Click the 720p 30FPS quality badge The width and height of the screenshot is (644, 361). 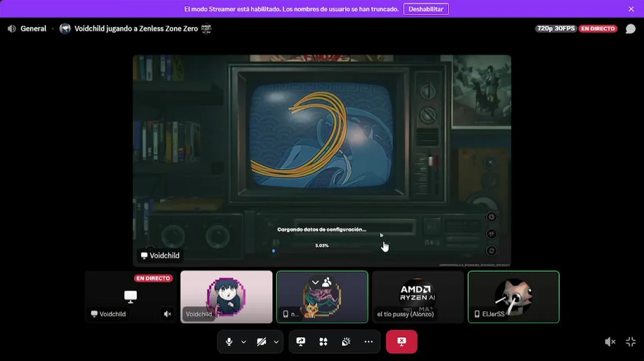pos(556,29)
